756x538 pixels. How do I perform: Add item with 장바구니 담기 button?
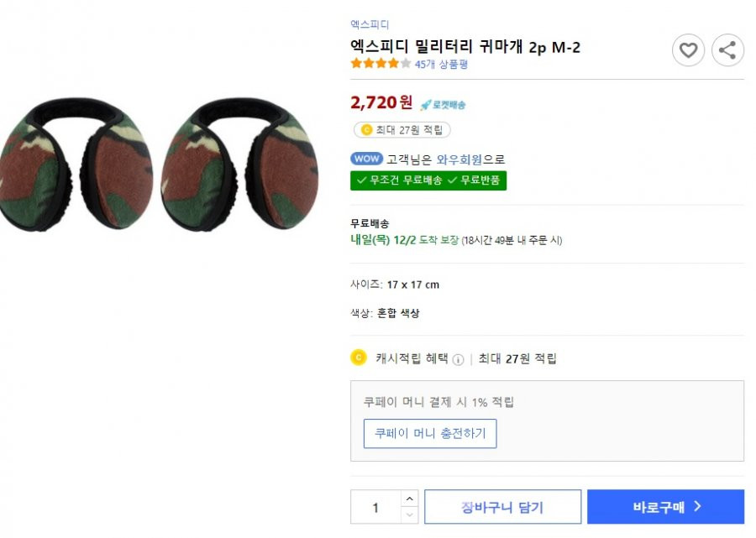502,507
